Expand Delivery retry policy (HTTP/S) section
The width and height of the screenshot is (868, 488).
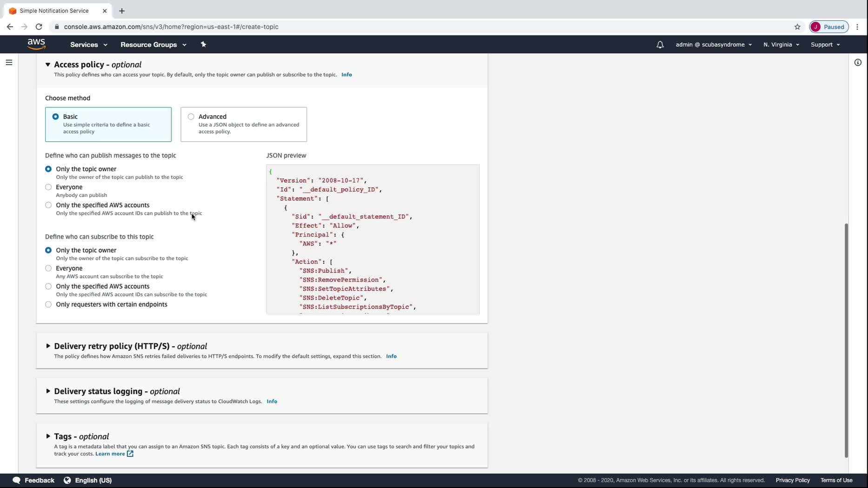tap(48, 346)
